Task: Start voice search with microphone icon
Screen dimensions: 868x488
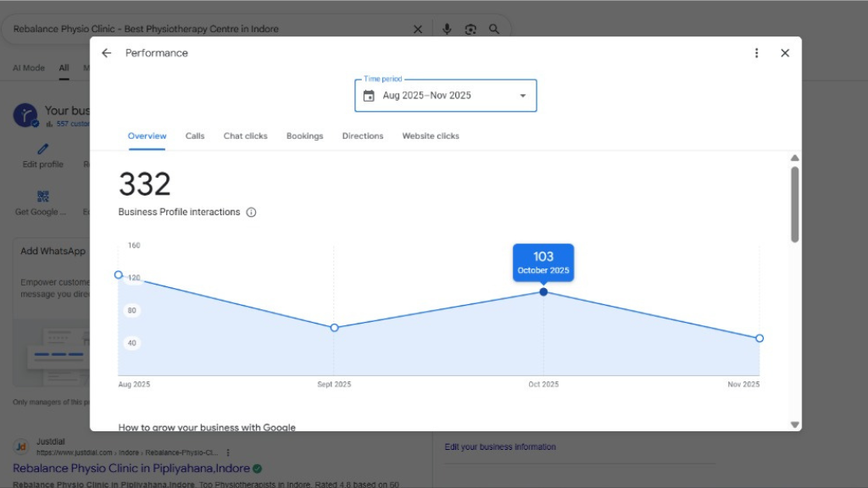Action: point(447,29)
